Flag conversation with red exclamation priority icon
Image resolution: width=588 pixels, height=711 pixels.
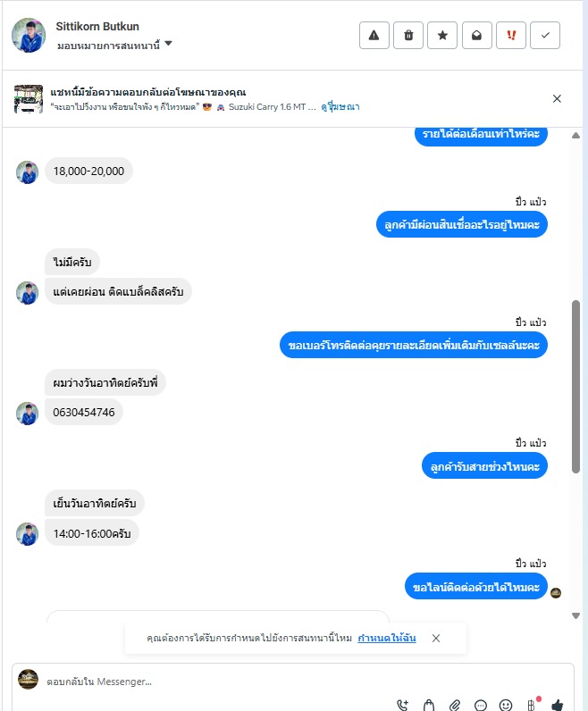(x=511, y=36)
